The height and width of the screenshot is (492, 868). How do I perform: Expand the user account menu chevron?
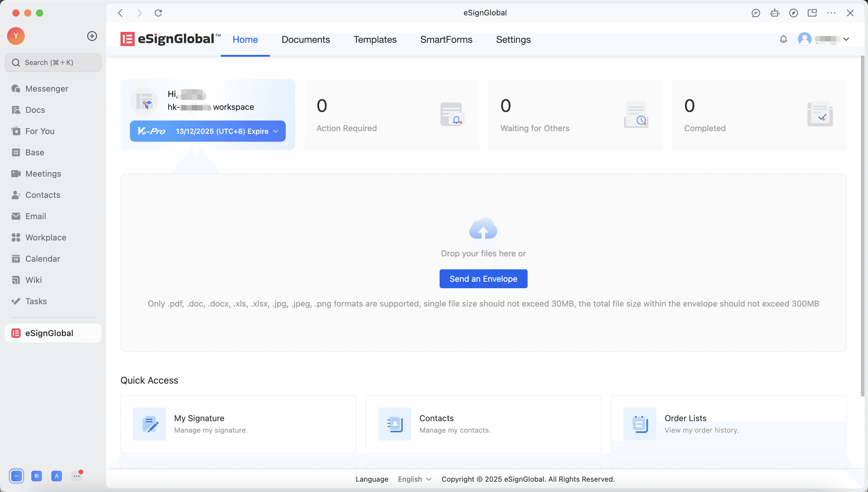846,39
